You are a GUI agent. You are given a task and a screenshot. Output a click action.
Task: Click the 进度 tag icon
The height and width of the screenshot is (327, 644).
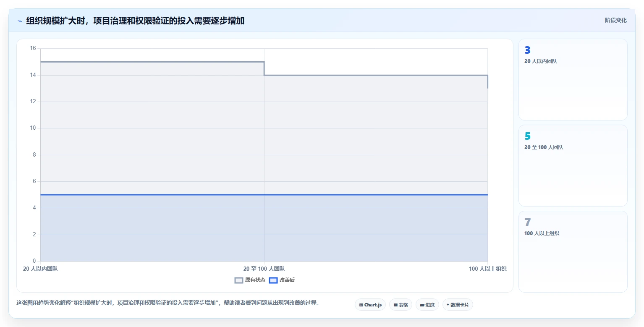point(422,305)
